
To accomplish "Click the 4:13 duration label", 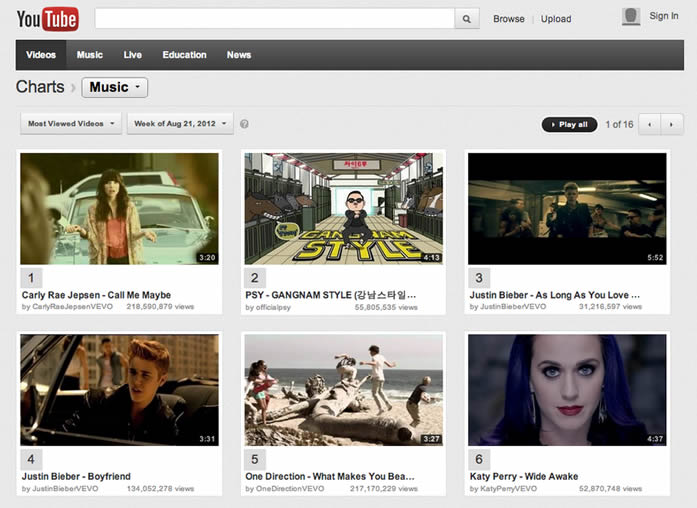I will point(432,258).
